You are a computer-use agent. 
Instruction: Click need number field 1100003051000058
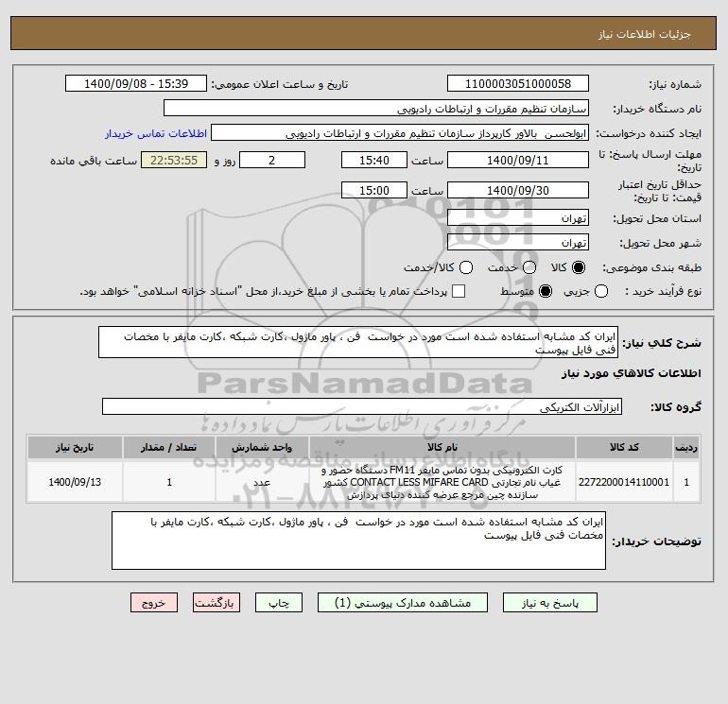[518, 84]
